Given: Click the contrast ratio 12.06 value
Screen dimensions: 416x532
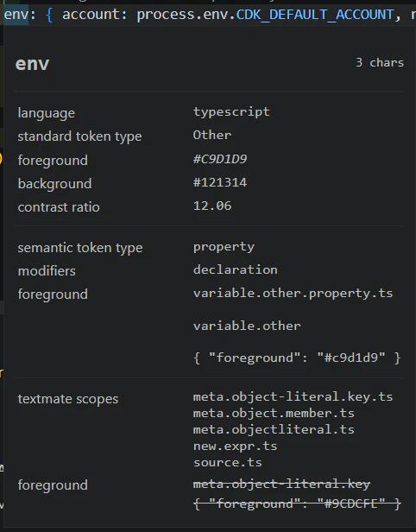Looking at the screenshot, I should click(212, 206).
